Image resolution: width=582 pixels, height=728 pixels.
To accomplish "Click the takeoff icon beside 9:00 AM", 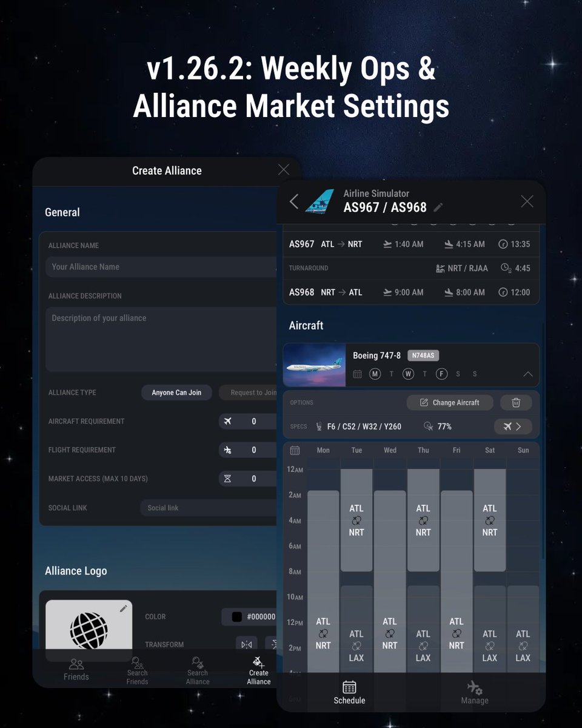I will 387,292.
